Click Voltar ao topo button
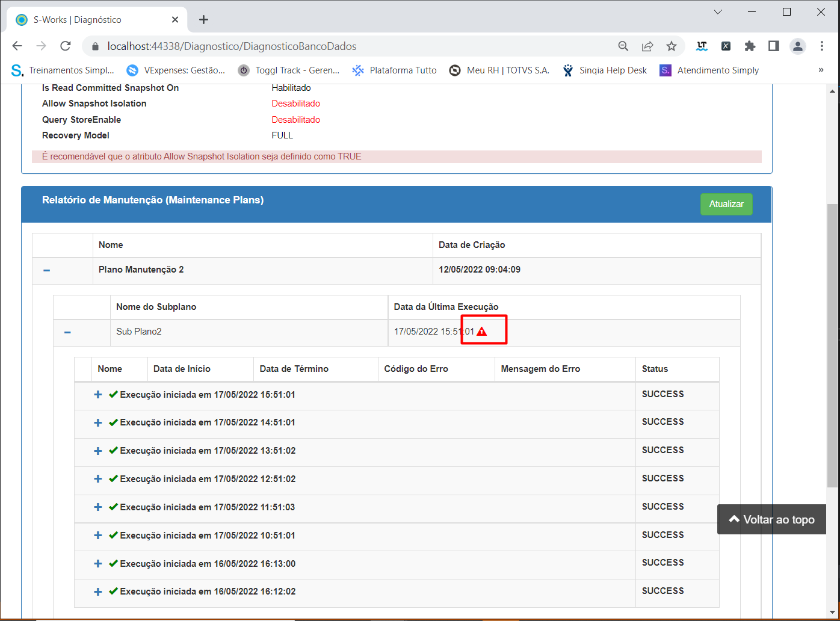This screenshot has width=840, height=621. [771, 519]
